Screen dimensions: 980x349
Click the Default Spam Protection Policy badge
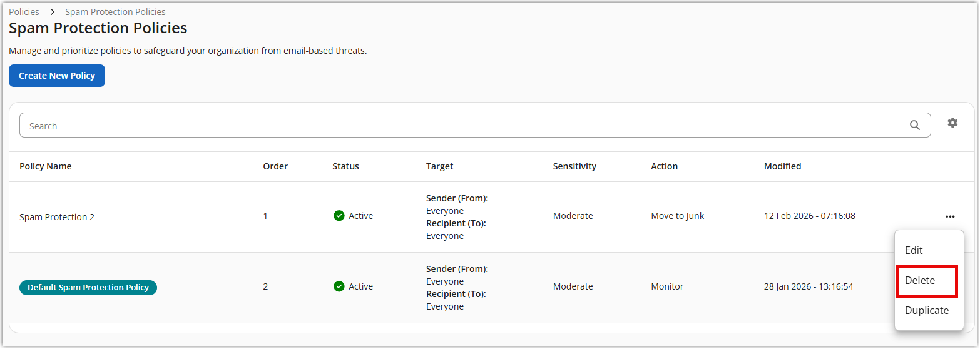88,288
